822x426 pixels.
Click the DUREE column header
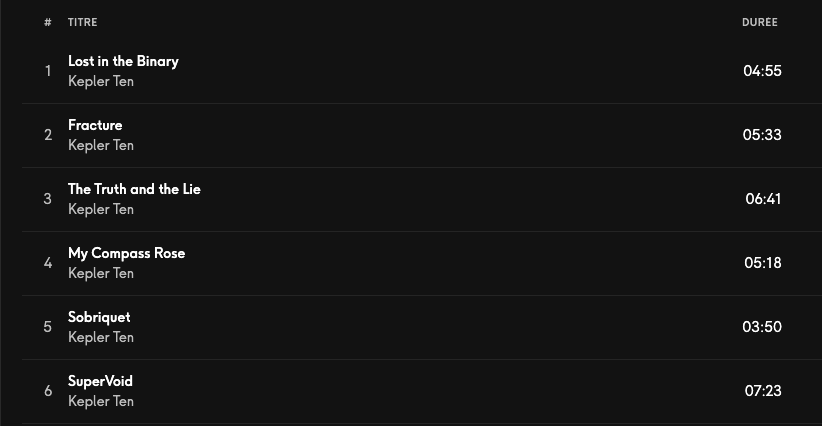click(759, 22)
